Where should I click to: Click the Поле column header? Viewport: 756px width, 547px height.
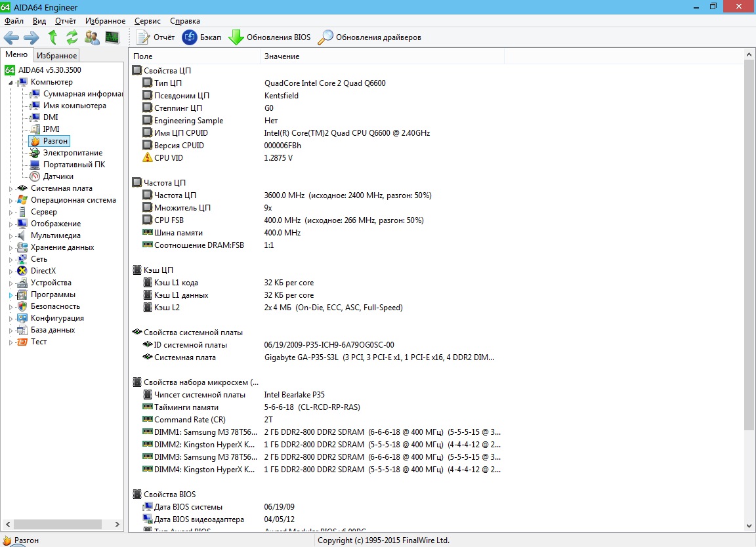point(194,56)
